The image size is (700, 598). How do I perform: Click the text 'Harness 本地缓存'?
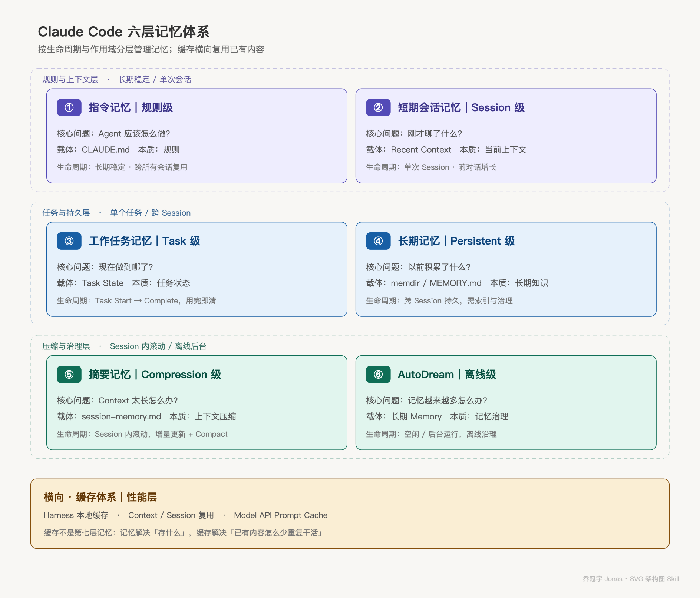(76, 515)
